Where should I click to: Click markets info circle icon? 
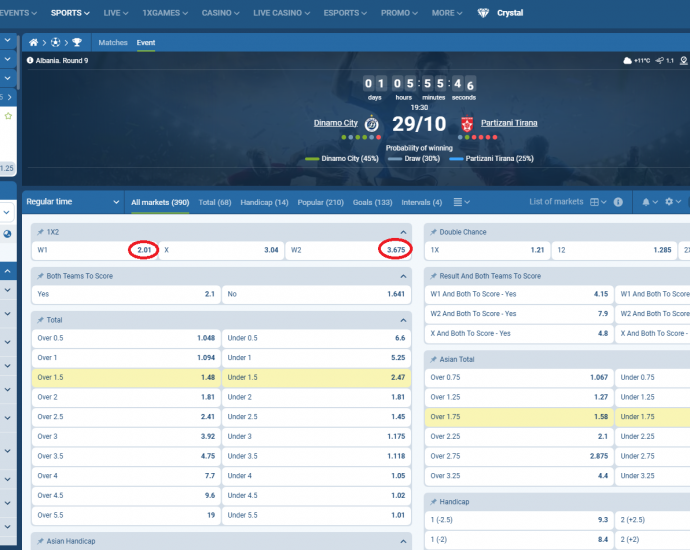tap(618, 202)
